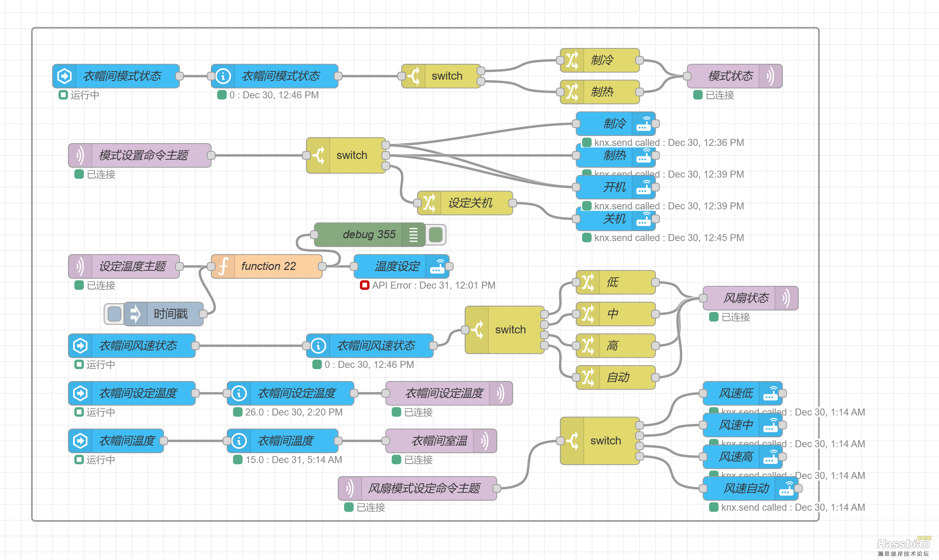Viewport: 939px width, 560px height.
Task: Click the 衣帽间模式状态 events-state node icon
Action: [x=65, y=76]
